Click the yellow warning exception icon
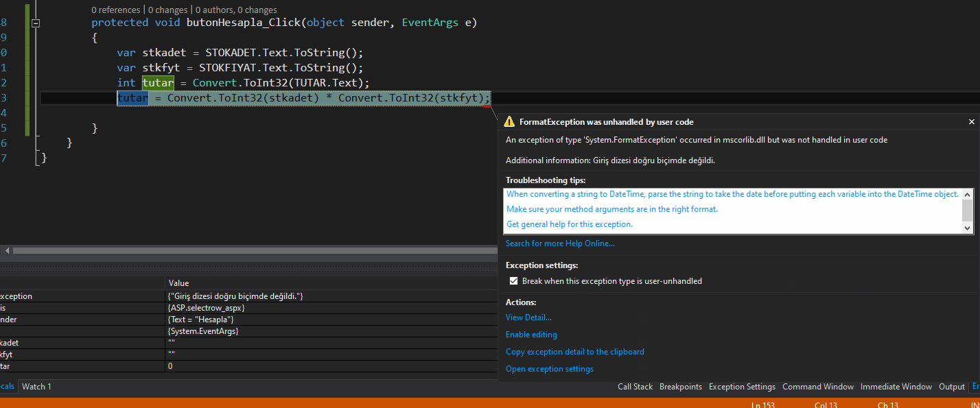 coord(509,122)
